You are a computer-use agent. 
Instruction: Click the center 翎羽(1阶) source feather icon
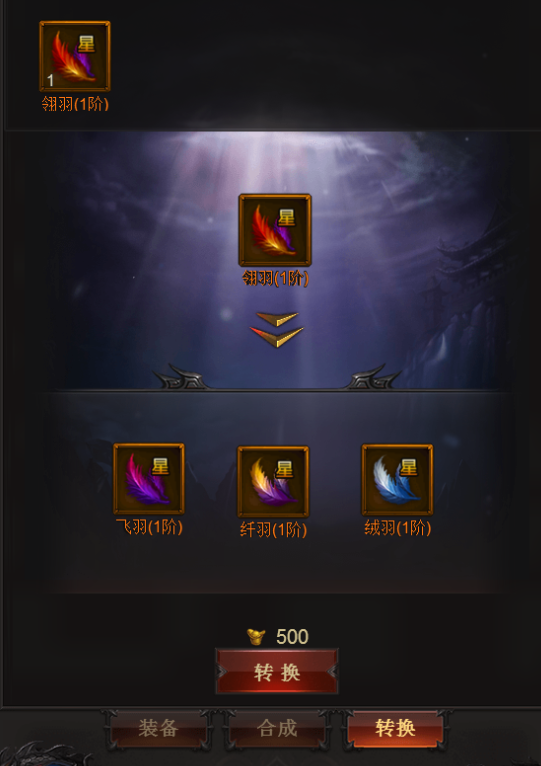(275, 230)
